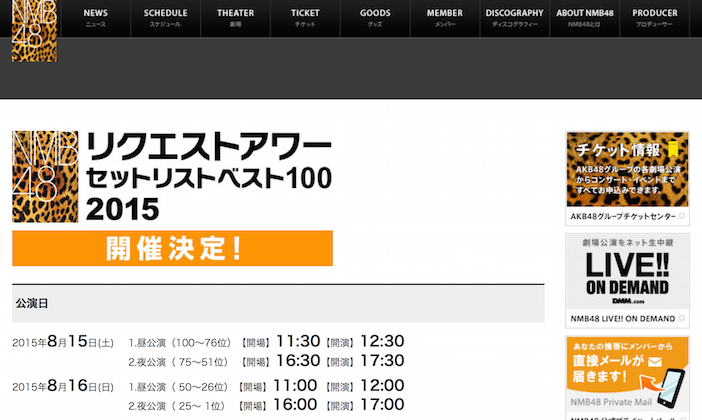Click 1.昼公演 (100〜76位) row text
Screen dimensions: 702x420
pos(180,343)
